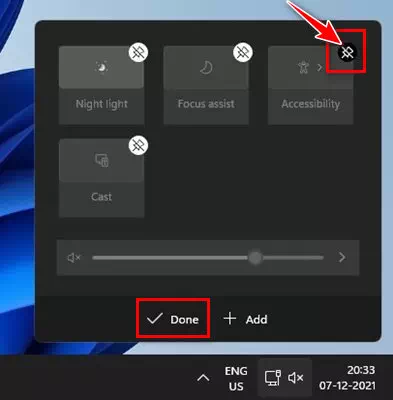This screenshot has height=400, width=393.
Task: Click the muted volume icon in taskbar
Action: pos(296,378)
